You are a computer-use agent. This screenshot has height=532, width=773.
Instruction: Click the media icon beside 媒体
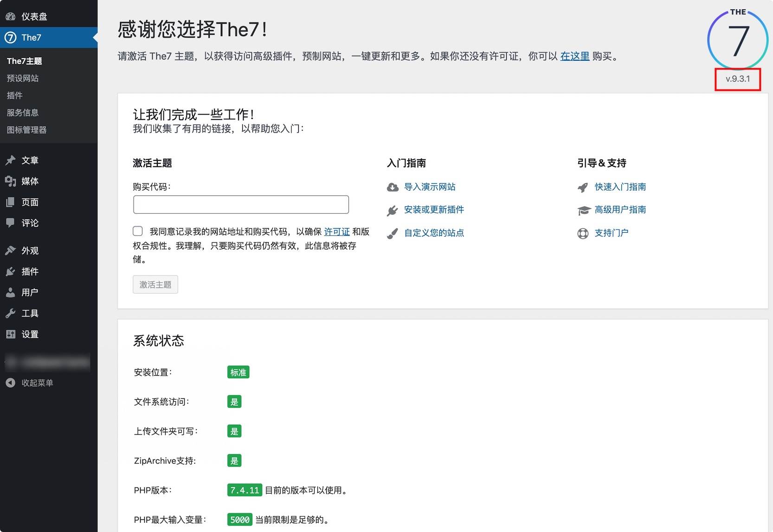coord(10,181)
